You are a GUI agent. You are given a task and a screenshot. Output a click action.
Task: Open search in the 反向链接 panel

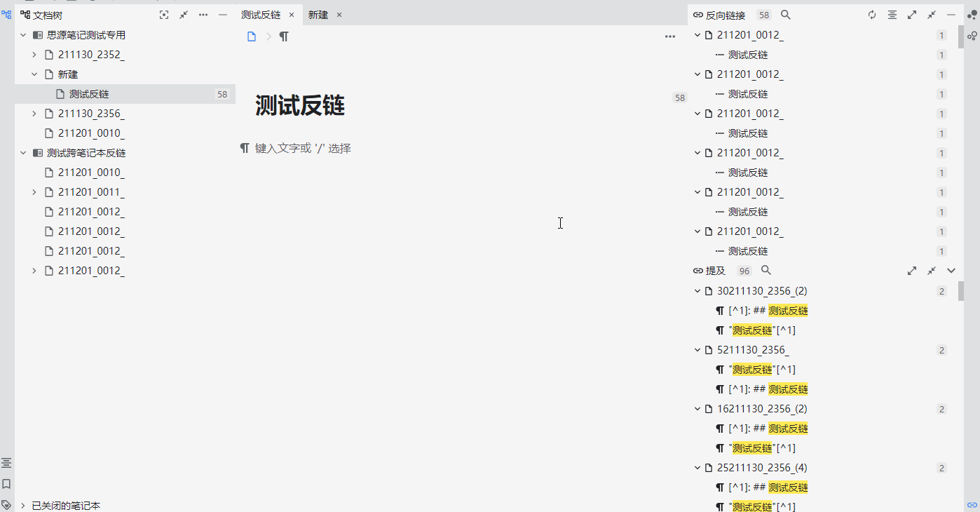click(785, 14)
